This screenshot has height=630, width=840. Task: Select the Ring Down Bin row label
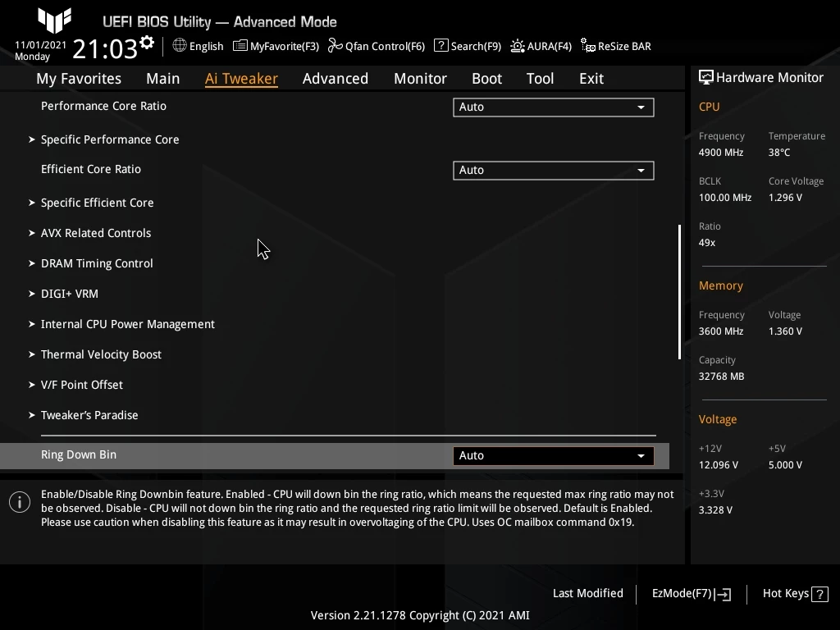pos(79,454)
